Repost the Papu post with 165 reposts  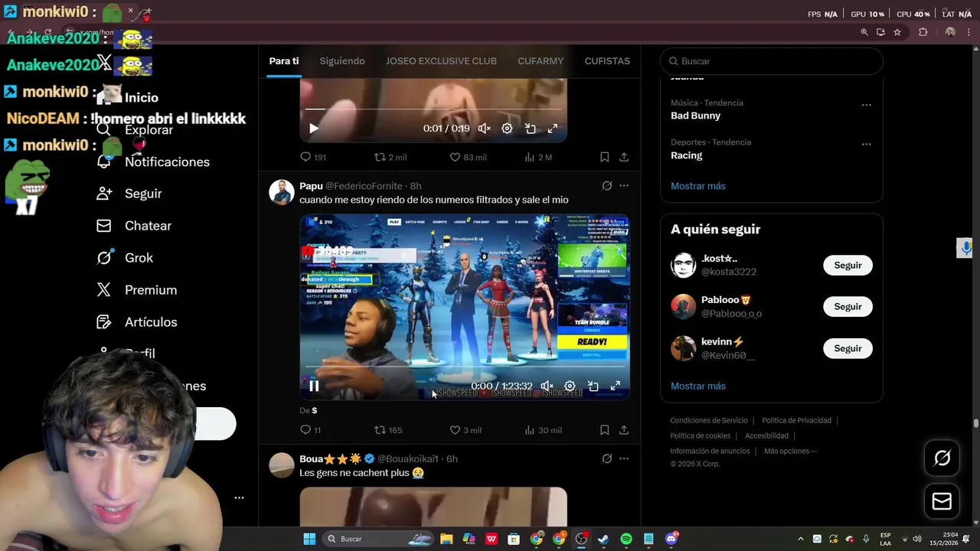[x=387, y=430]
